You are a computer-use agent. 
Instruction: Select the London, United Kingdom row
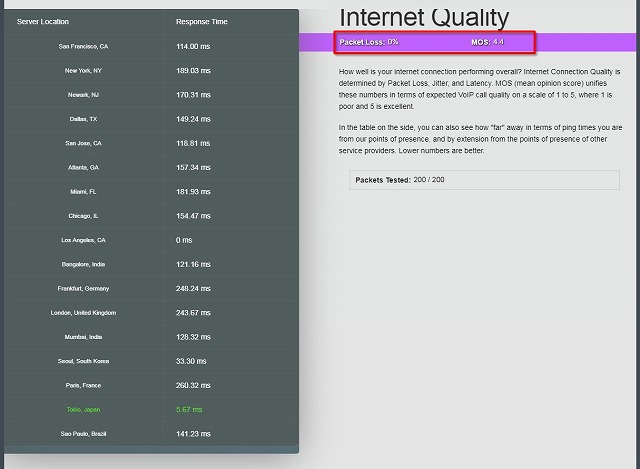tap(84, 312)
